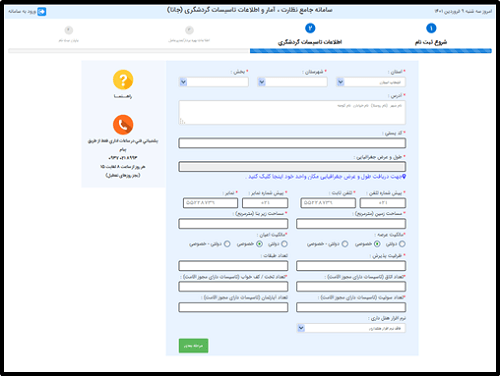Go to شروع ثبت نام step label

pos(431,42)
